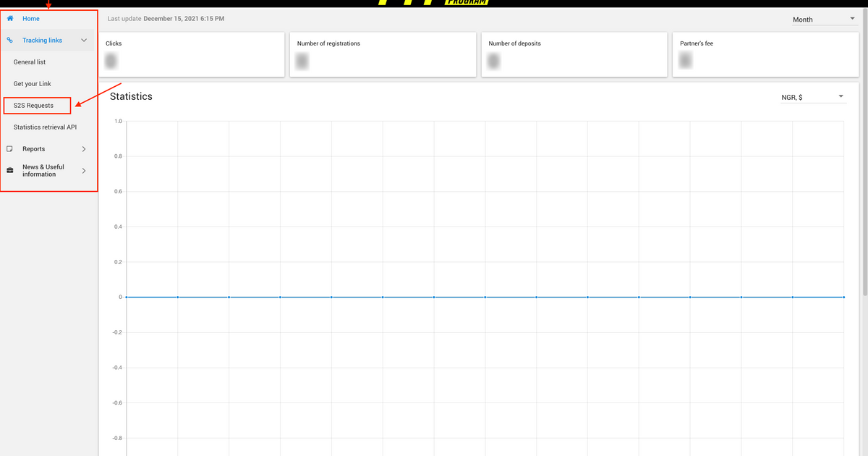The height and width of the screenshot is (456, 868).
Task: Open General list page
Action: click(30, 62)
